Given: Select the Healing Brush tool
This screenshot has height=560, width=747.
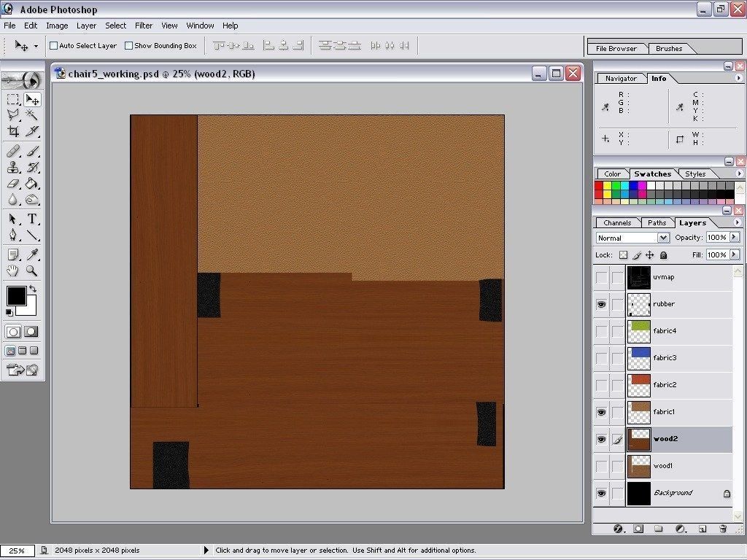Looking at the screenshot, I should (13, 152).
